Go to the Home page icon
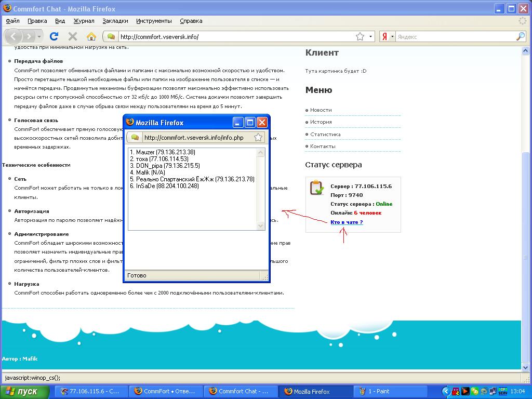532x399 pixels. (x=91, y=36)
